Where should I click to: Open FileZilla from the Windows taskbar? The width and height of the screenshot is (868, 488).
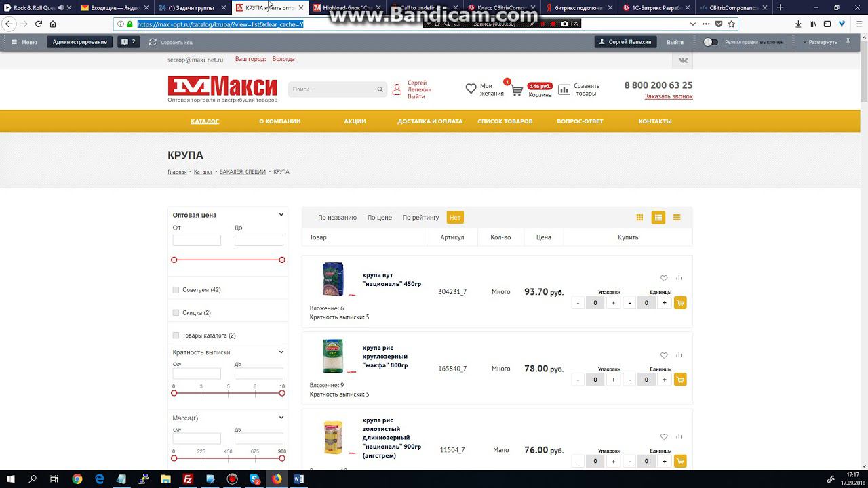(188, 479)
